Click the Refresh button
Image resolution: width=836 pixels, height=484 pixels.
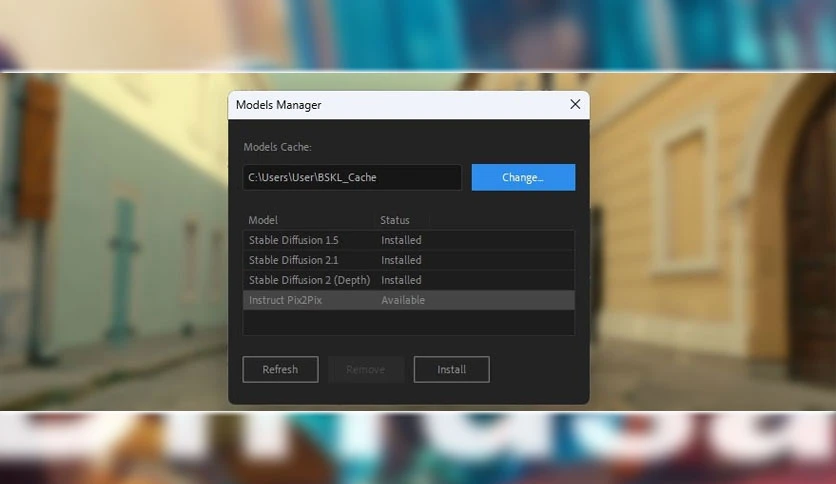(x=280, y=369)
